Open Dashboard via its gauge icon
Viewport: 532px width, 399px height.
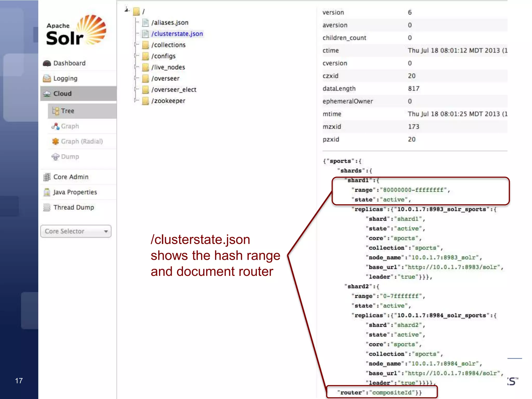tap(47, 63)
